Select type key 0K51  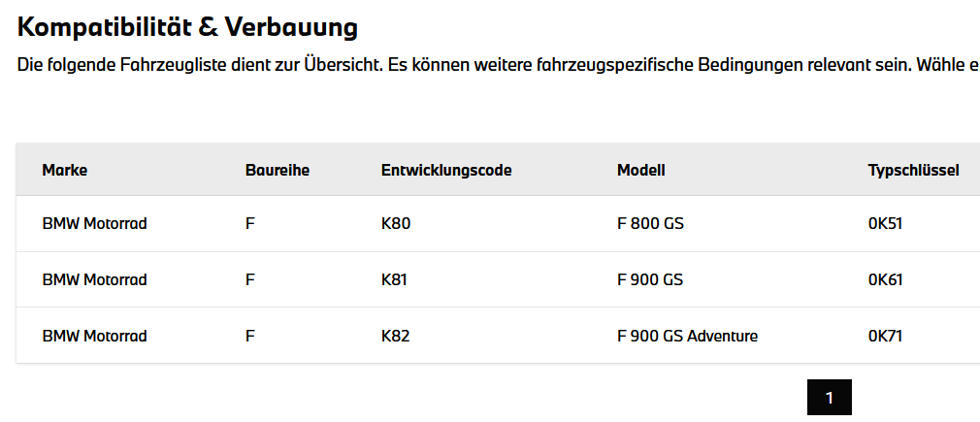point(885,223)
